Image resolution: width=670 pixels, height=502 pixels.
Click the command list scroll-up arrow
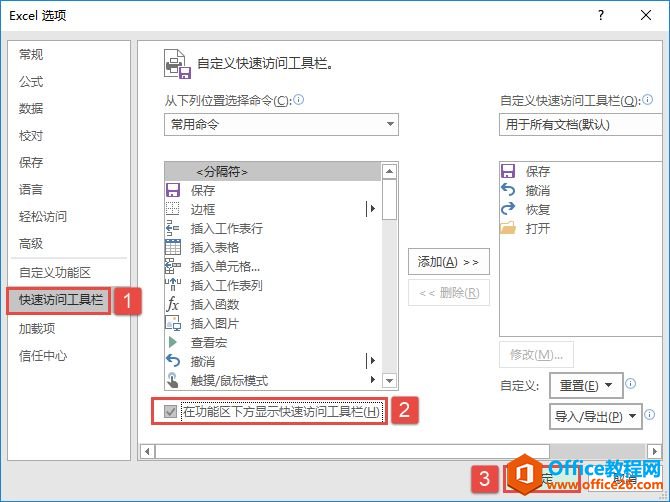389,172
